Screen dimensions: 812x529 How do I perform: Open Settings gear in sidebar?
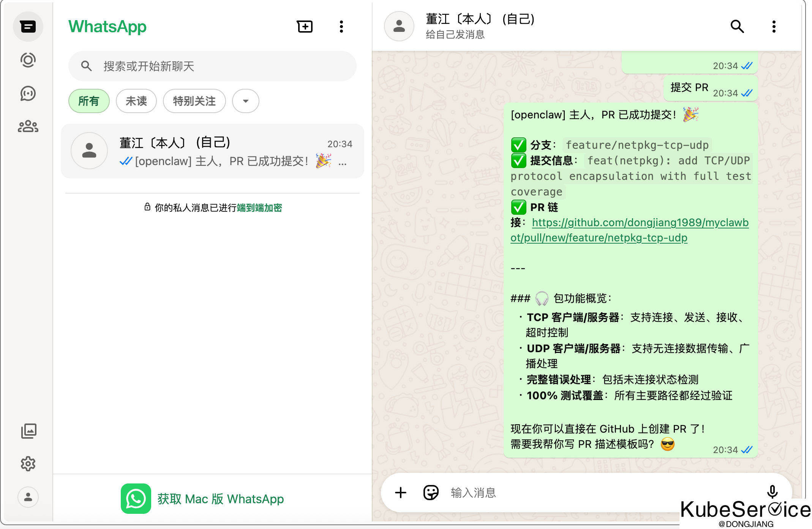28,464
